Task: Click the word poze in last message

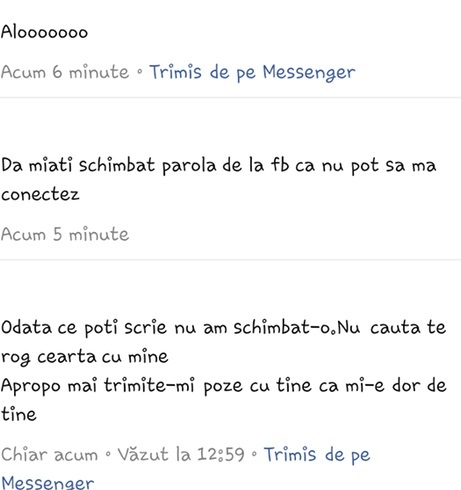Action: [223, 386]
